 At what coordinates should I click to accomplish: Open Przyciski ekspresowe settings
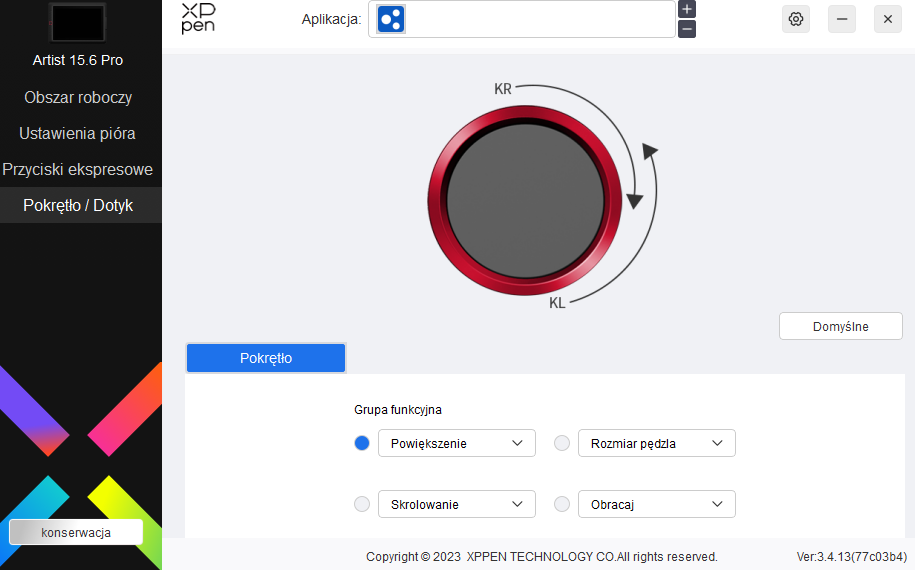[78, 169]
